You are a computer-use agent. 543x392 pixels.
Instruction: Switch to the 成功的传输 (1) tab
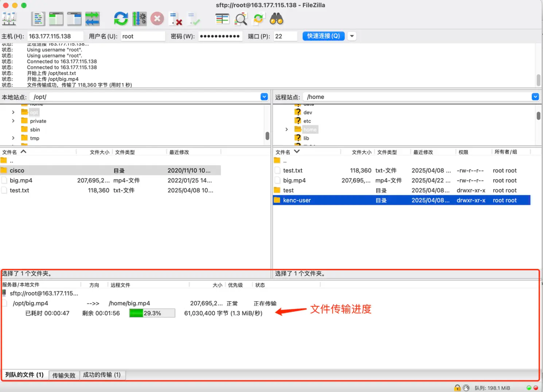tap(102, 375)
